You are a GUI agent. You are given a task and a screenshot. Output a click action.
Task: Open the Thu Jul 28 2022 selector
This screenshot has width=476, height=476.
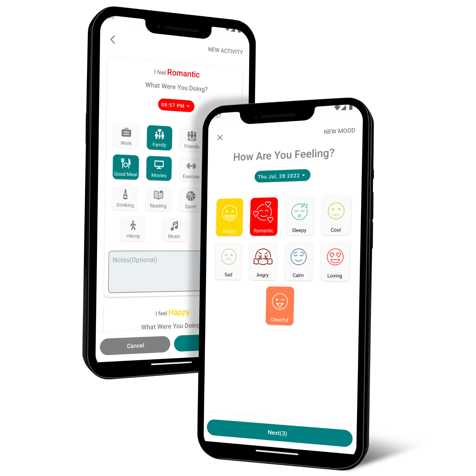click(x=281, y=176)
